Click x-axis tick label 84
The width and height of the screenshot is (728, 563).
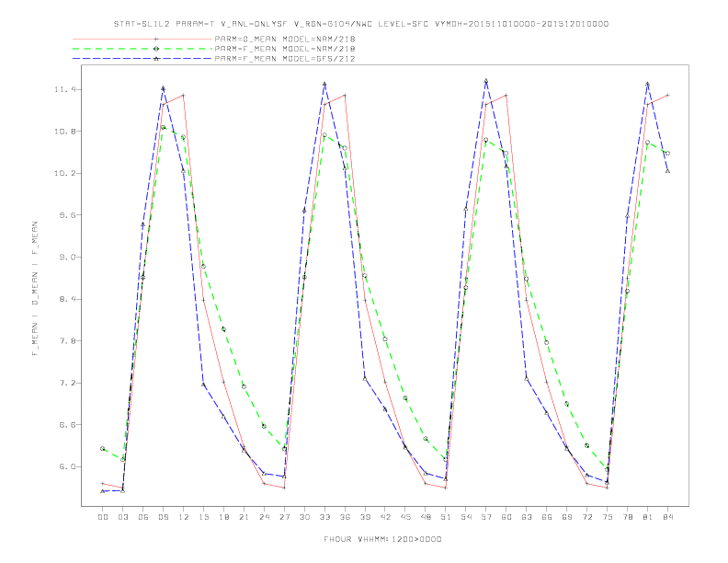coord(668,517)
